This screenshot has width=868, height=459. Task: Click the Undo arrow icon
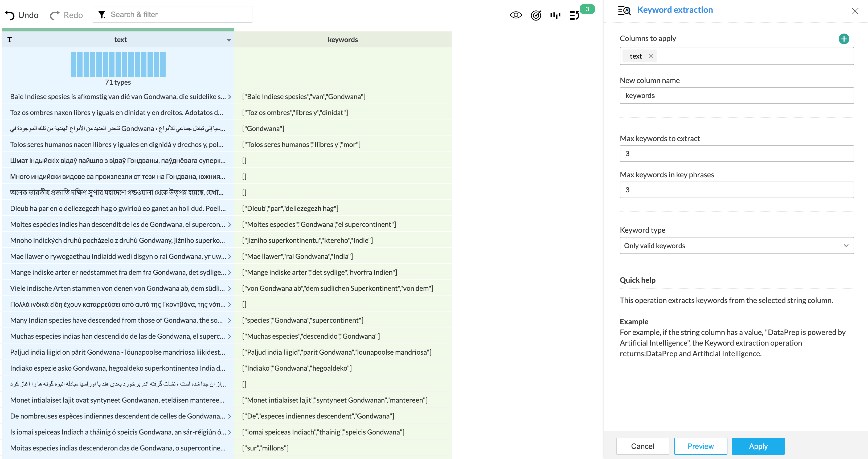(x=10, y=15)
